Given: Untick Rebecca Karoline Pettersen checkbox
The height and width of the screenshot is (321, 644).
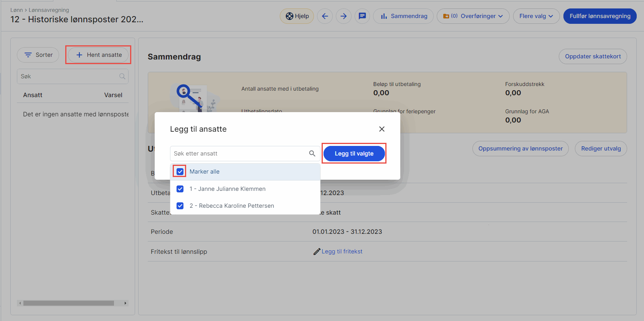Looking at the screenshot, I should 180,206.
